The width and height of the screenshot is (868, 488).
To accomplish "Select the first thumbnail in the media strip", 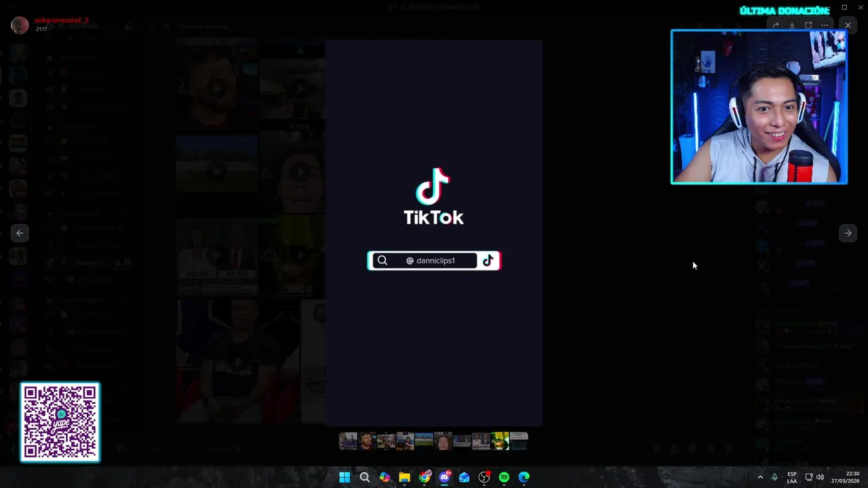I will [348, 441].
